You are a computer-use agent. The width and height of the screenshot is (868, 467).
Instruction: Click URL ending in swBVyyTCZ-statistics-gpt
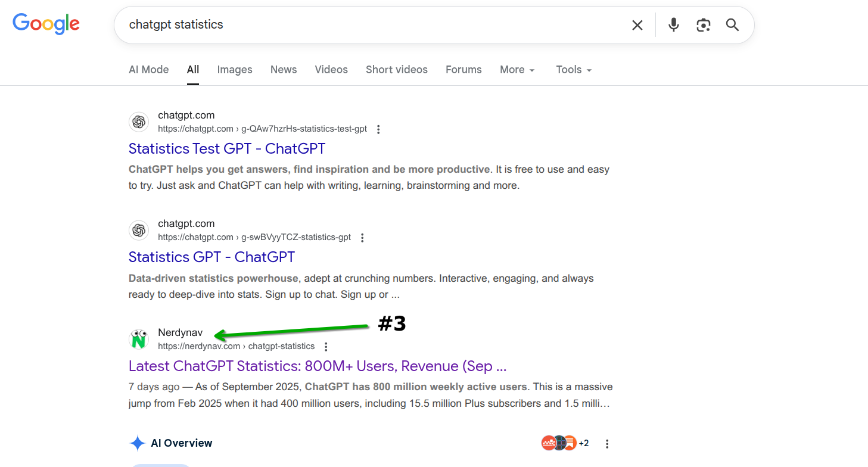(254, 237)
